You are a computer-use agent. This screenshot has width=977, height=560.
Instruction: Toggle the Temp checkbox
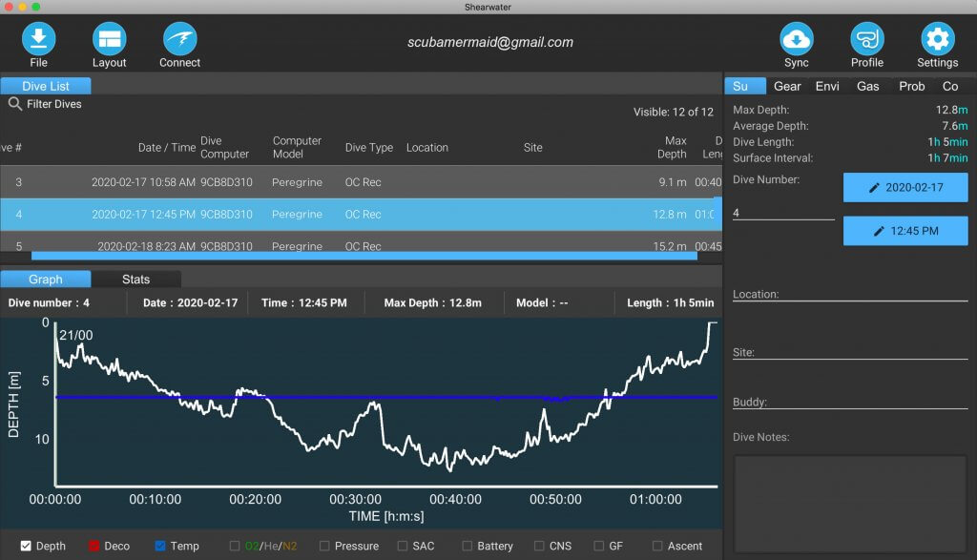coord(160,546)
